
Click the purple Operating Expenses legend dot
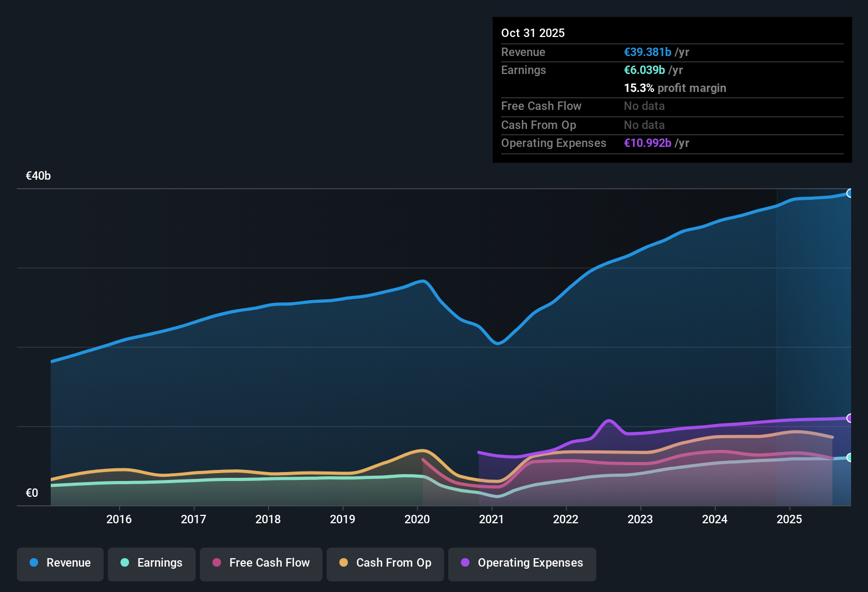point(464,563)
